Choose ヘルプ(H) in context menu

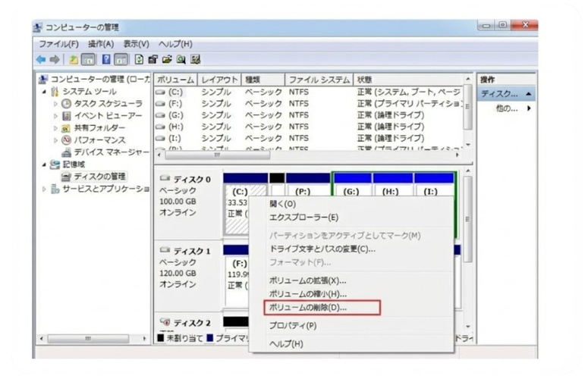352,344
